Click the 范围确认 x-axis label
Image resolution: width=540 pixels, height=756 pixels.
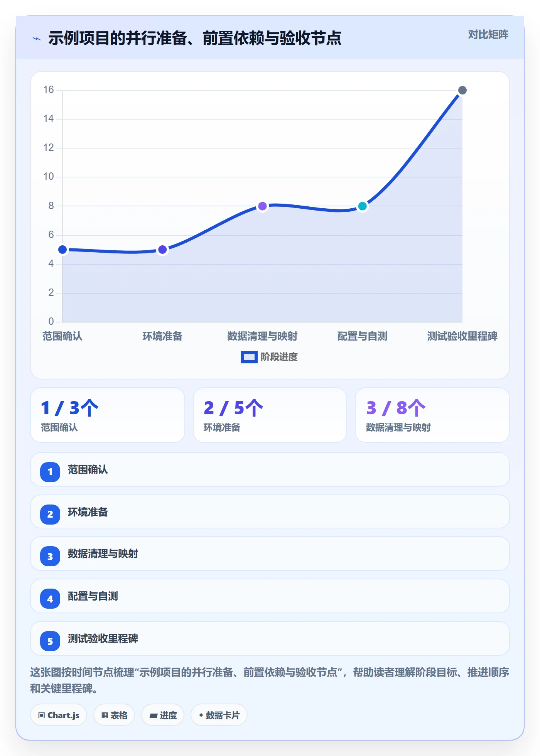[62, 336]
